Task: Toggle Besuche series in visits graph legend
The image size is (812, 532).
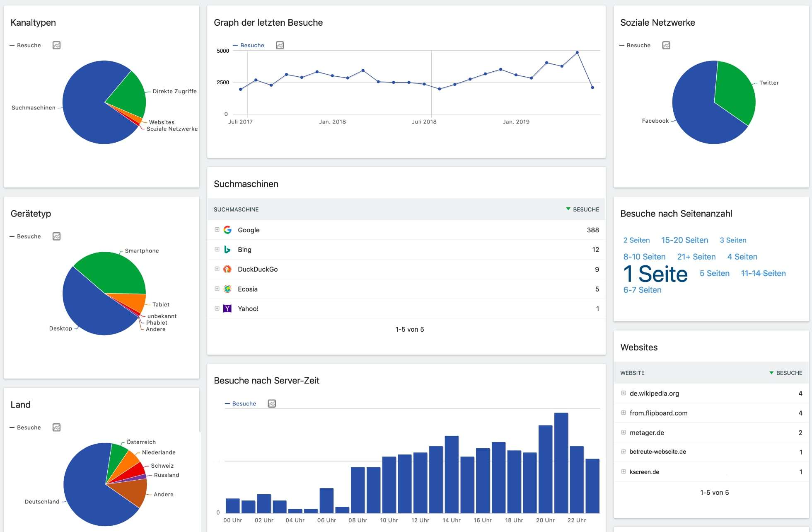Action: [249, 45]
